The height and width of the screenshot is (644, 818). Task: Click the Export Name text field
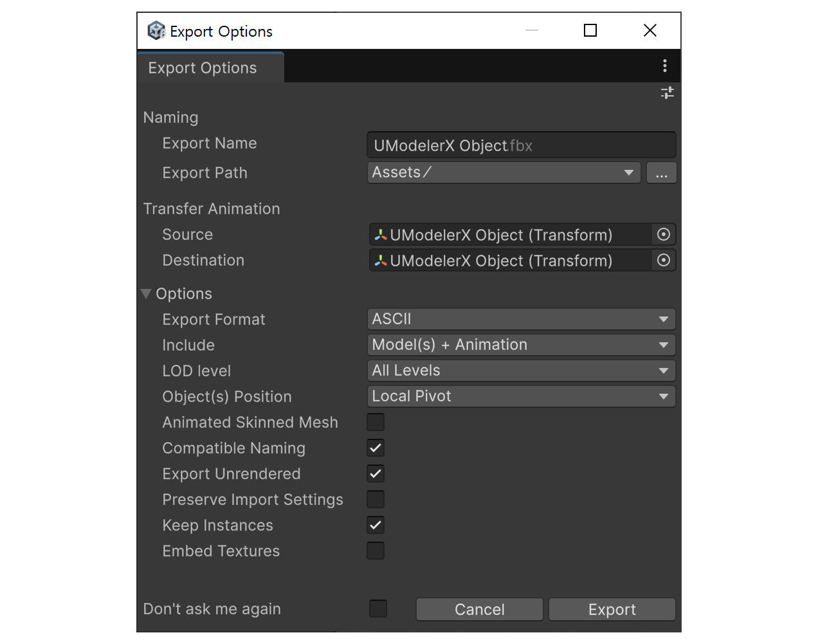pyautogui.click(x=521, y=145)
